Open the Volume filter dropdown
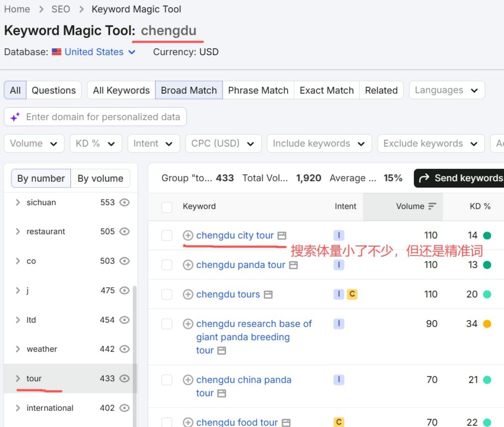This screenshot has width=504, height=427. [x=34, y=143]
